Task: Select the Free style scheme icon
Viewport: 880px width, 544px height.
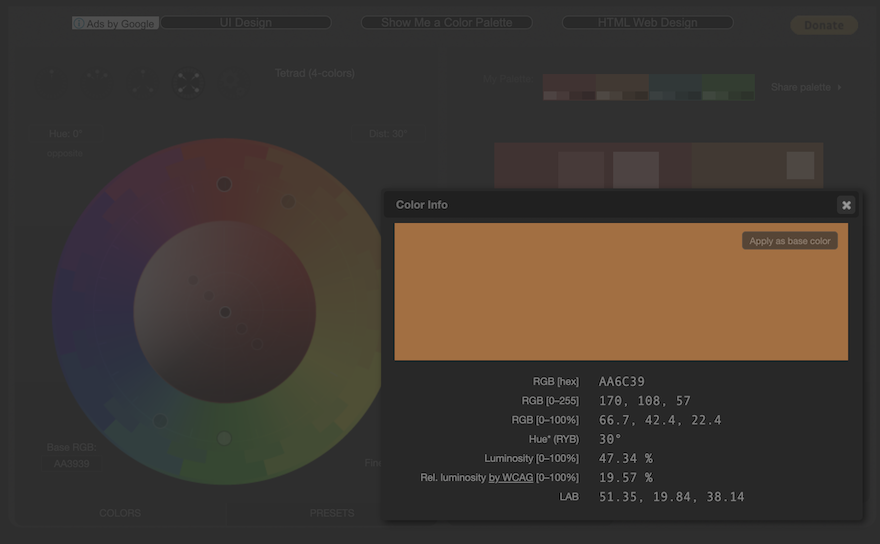Action: click(x=232, y=82)
